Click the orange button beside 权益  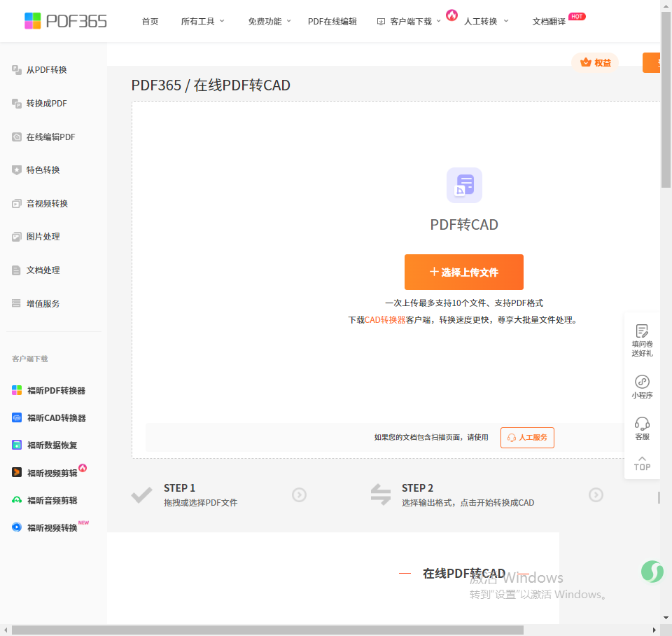pyautogui.click(x=652, y=62)
